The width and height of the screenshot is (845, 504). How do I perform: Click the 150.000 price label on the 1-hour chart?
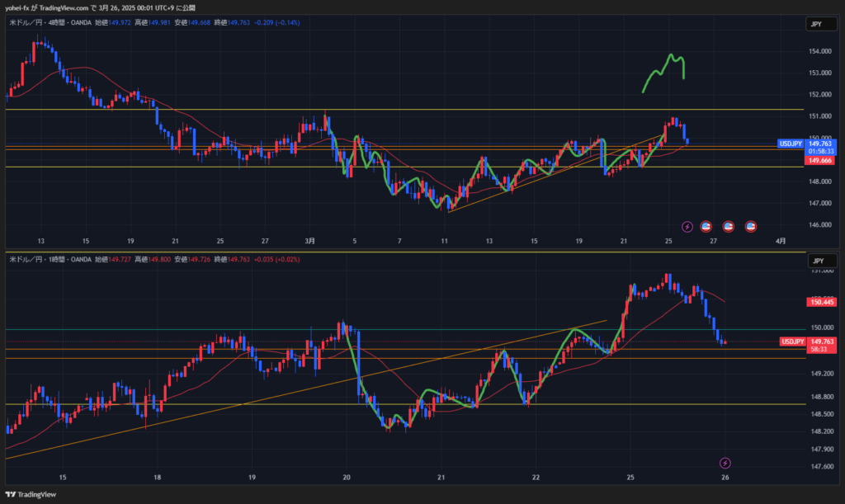pyautogui.click(x=822, y=328)
